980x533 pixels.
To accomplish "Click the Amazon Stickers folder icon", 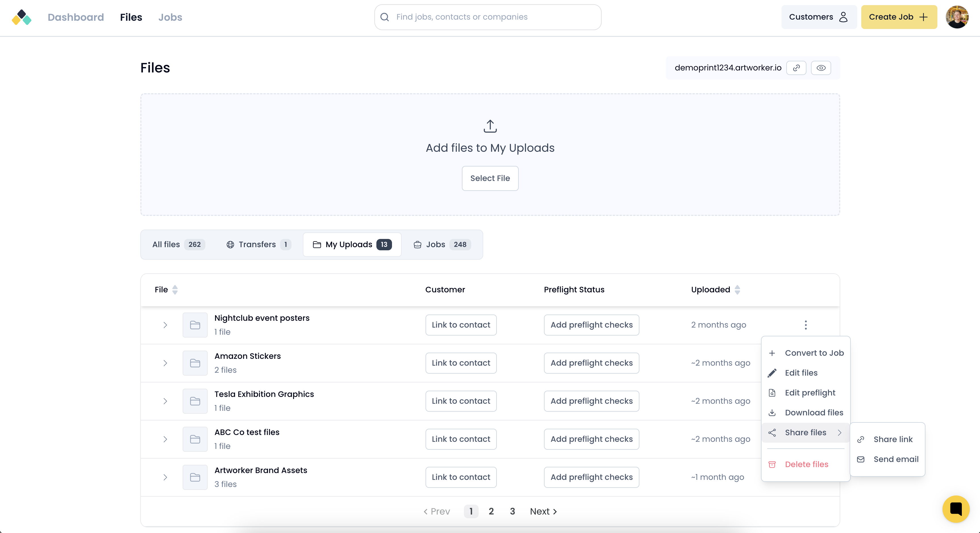I will pos(195,363).
